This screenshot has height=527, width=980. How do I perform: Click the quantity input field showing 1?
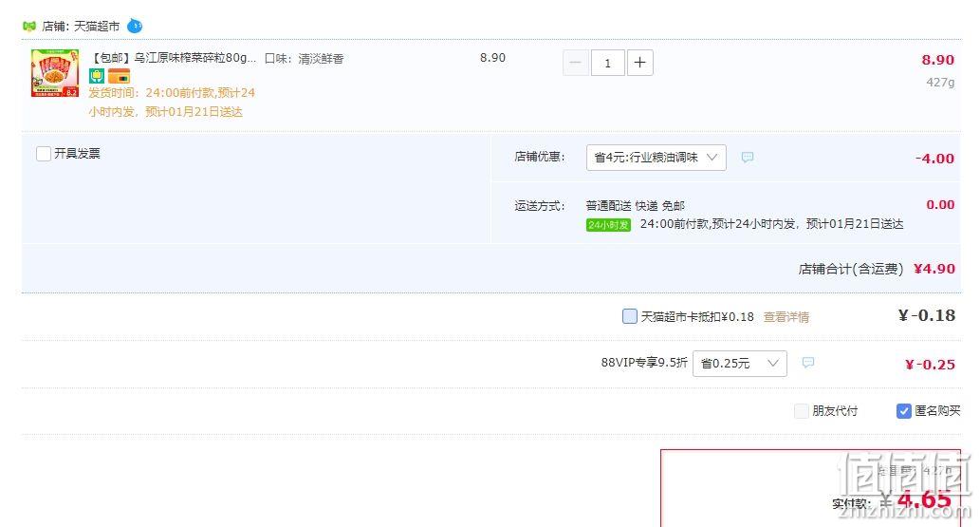point(607,63)
